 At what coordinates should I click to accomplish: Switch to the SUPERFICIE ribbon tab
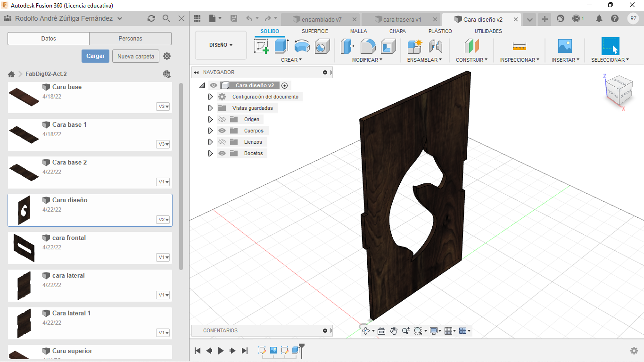click(314, 31)
